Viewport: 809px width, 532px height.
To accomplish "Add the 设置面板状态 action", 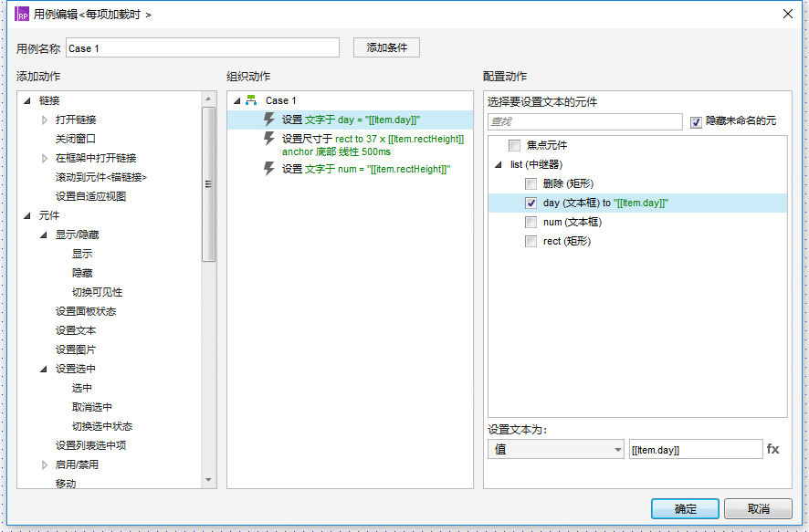I will tap(86, 311).
